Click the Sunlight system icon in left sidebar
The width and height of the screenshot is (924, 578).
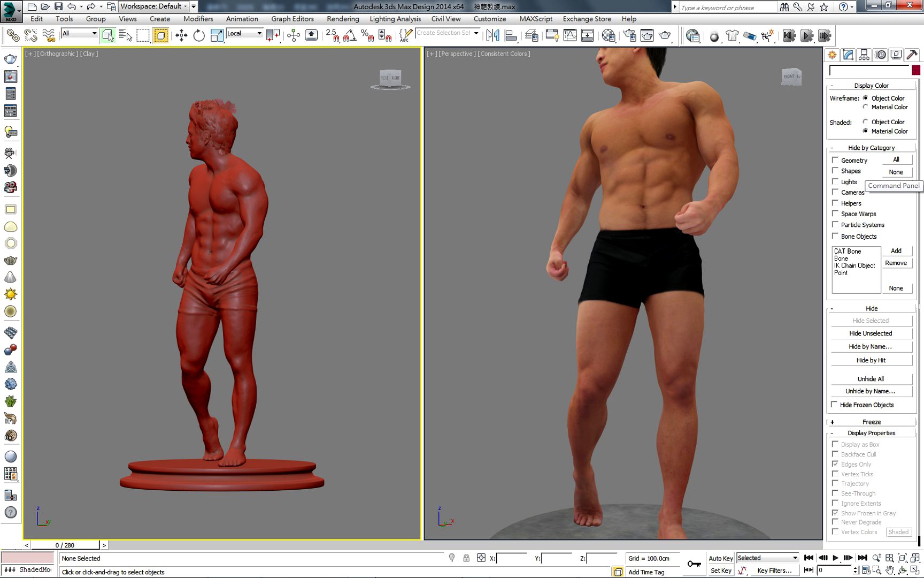[x=10, y=294]
